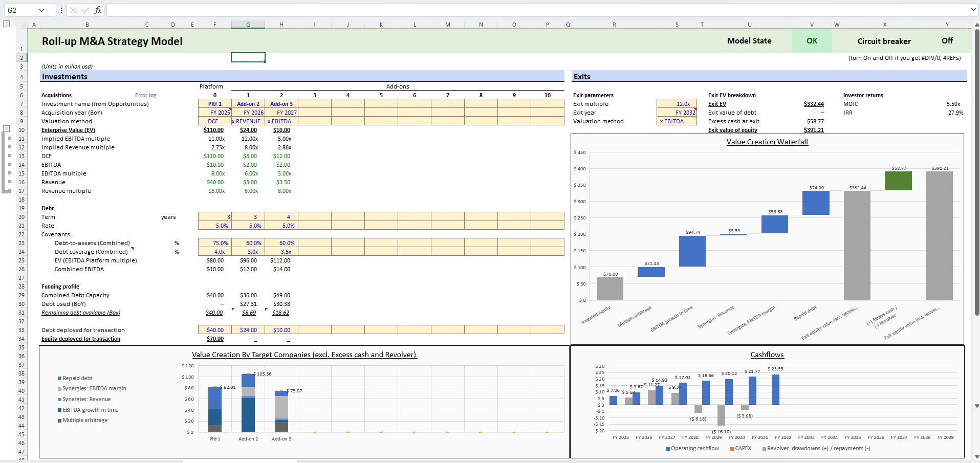Click the Exit multiple 12.0x input cell

(x=677, y=104)
